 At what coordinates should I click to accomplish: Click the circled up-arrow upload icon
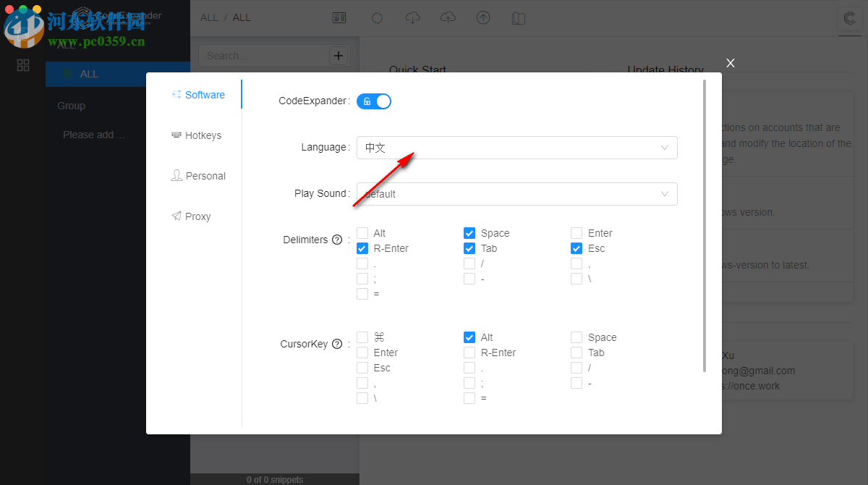point(483,18)
